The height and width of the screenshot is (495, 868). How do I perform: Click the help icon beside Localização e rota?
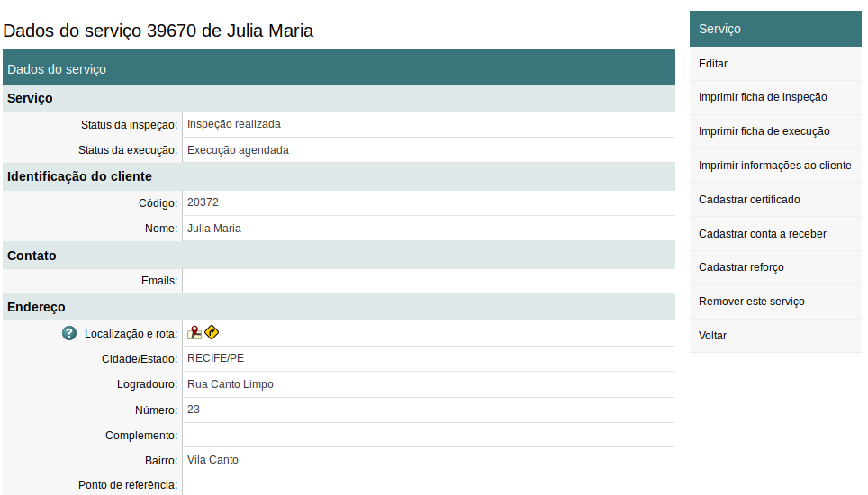pyautogui.click(x=69, y=333)
